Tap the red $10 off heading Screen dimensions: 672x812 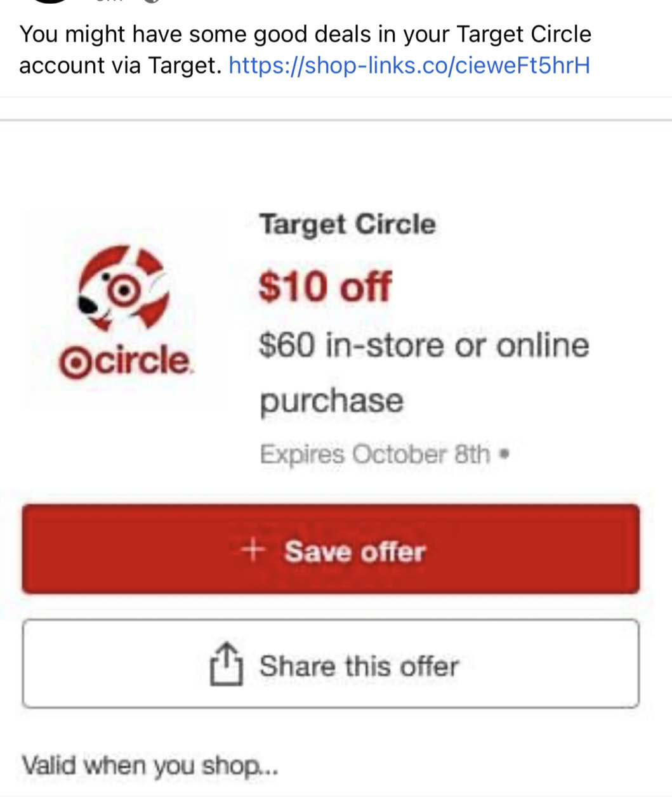pyautogui.click(x=325, y=286)
